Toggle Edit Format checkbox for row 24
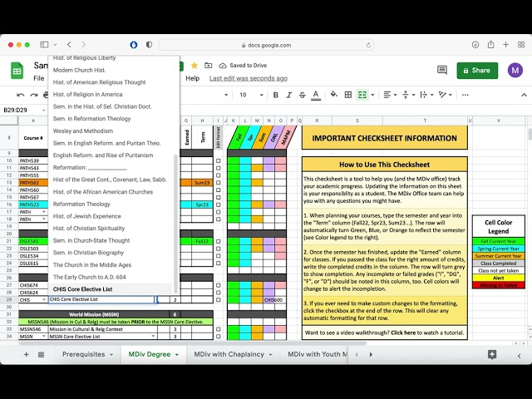 [218, 264]
